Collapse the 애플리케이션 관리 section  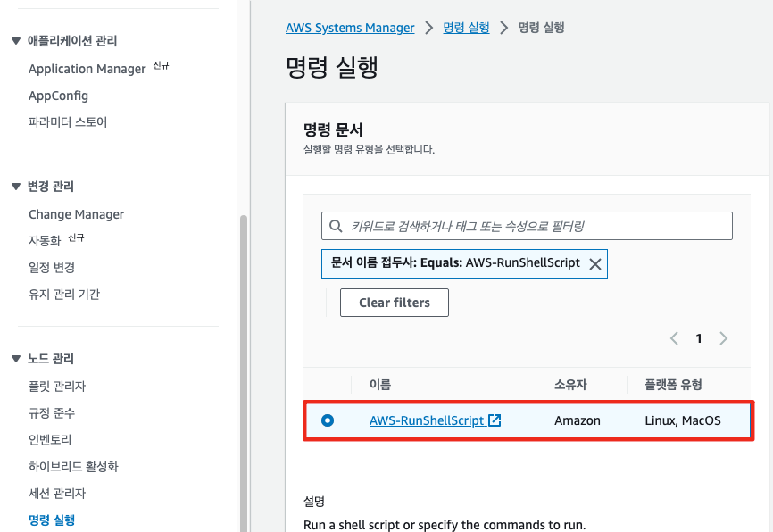click(x=16, y=41)
